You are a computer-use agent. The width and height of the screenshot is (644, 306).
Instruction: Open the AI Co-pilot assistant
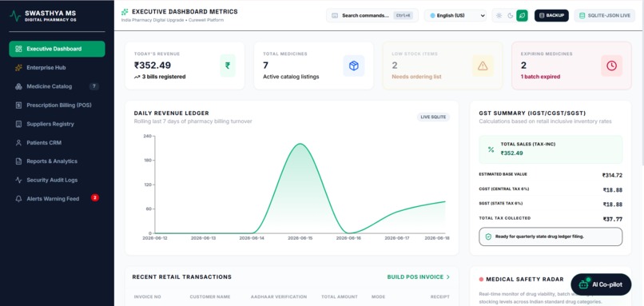[x=601, y=284]
